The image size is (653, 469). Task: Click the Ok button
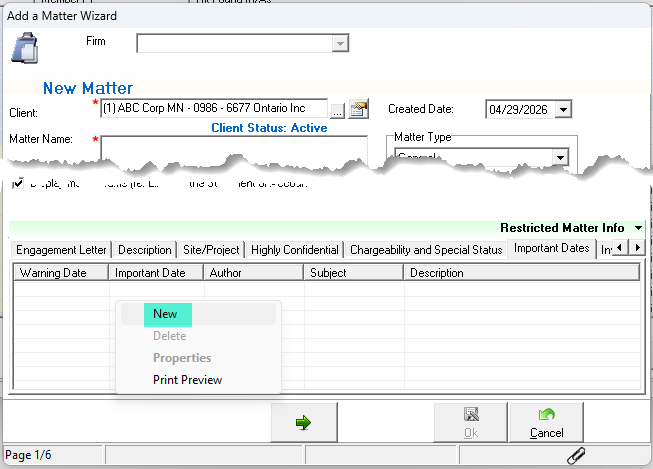tap(471, 422)
